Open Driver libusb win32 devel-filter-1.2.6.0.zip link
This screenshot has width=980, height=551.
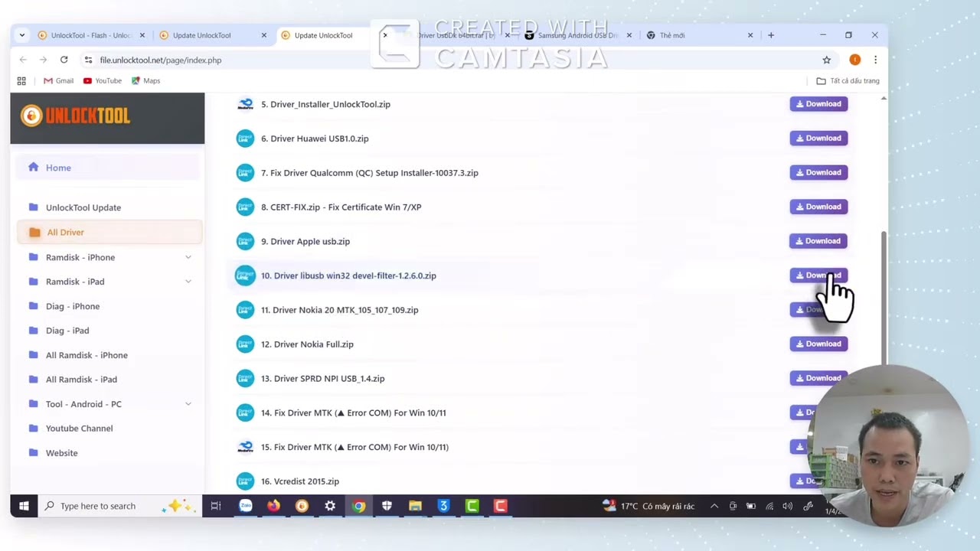pos(348,275)
